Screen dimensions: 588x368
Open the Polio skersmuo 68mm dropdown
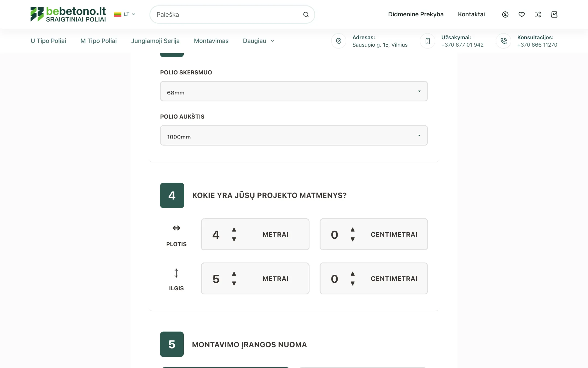point(294,91)
